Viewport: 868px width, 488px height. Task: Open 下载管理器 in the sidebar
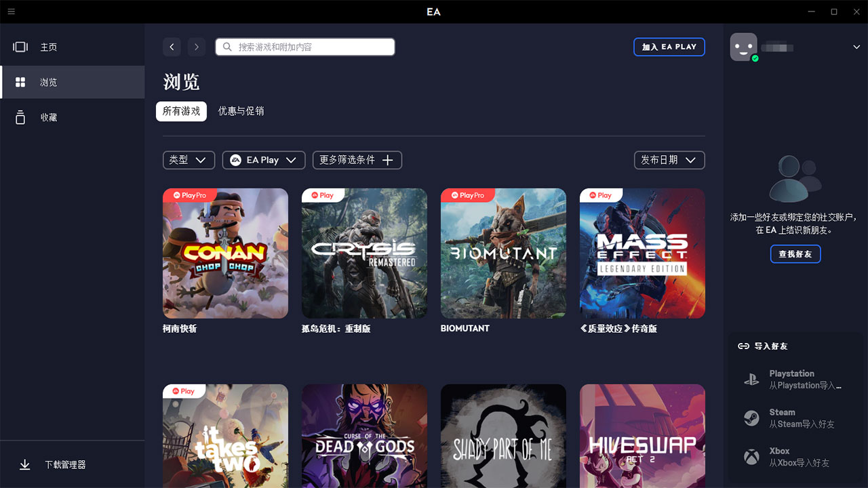pyautogui.click(x=73, y=464)
